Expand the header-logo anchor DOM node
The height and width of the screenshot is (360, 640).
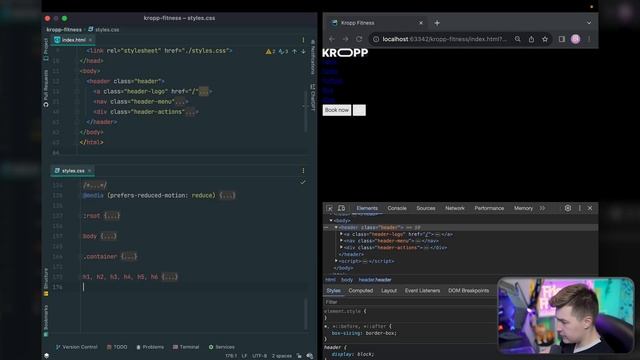341,234
